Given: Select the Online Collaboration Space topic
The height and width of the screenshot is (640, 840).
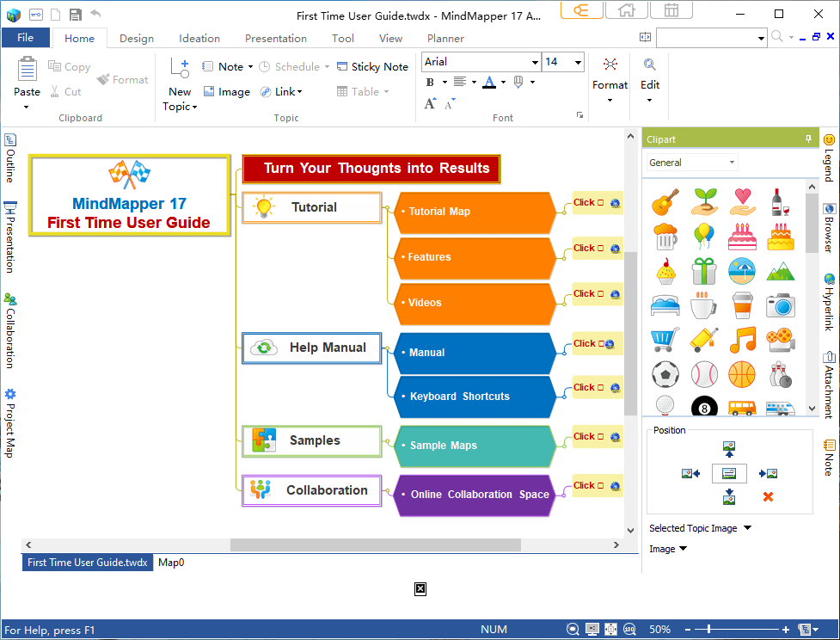Looking at the screenshot, I should [475, 495].
